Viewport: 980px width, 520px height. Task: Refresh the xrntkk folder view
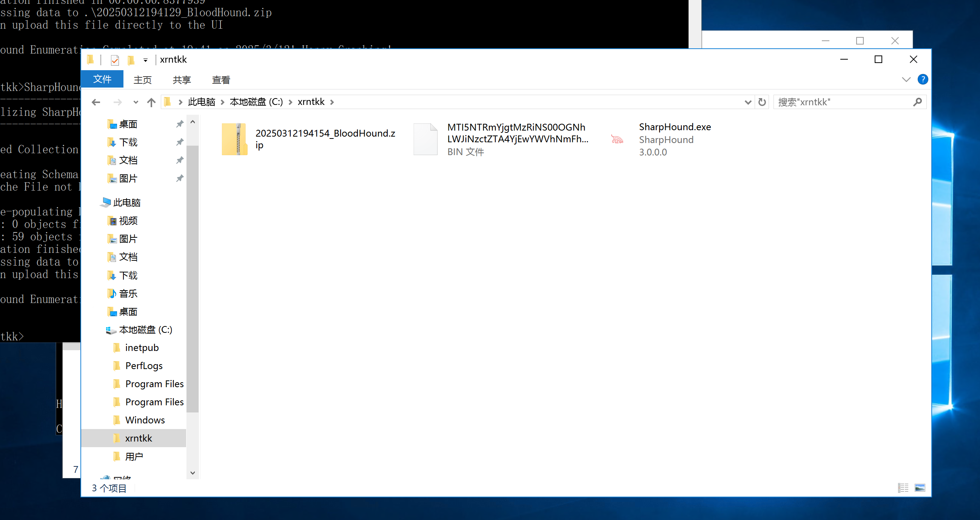pyautogui.click(x=762, y=102)
